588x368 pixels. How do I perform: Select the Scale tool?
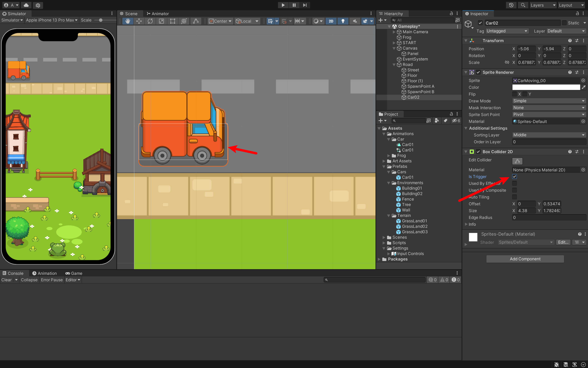[x=161, y=21]
